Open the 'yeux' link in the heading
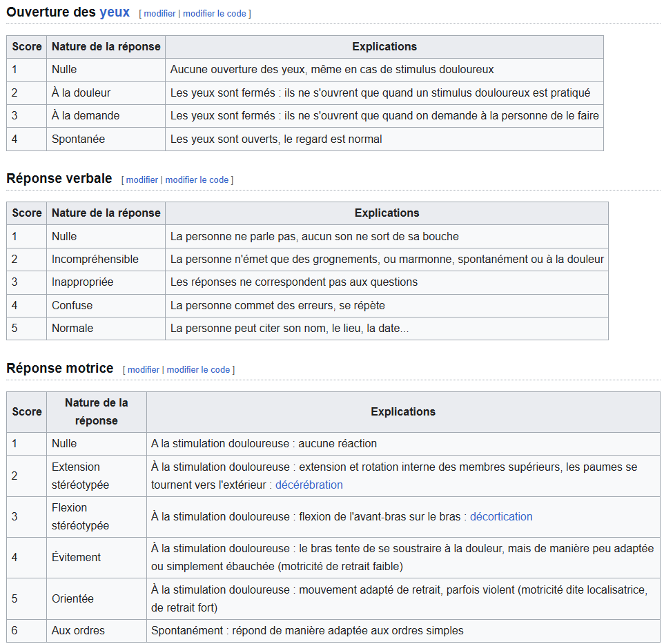The width and height of the screenshot is (664, 644). pos(115,12)
